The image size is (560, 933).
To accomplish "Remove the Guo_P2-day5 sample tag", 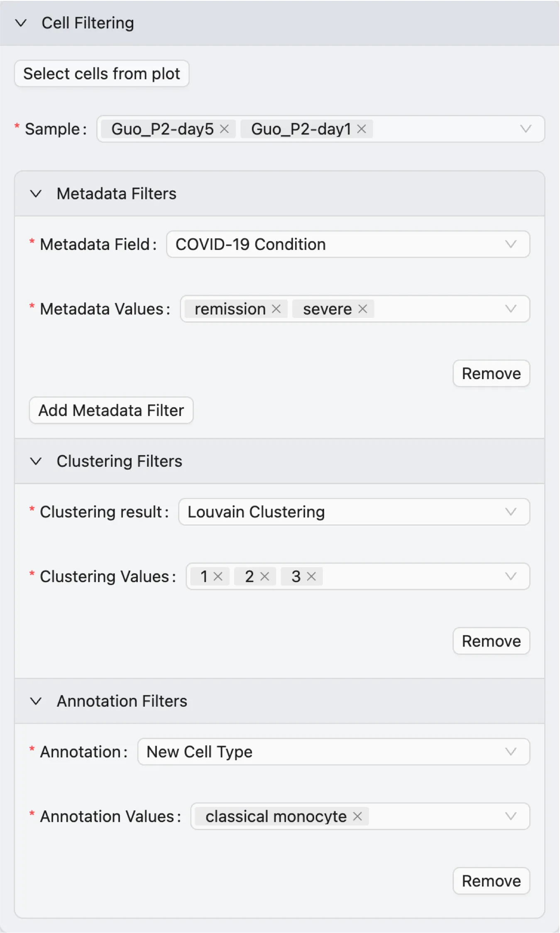I will point(224,129).
